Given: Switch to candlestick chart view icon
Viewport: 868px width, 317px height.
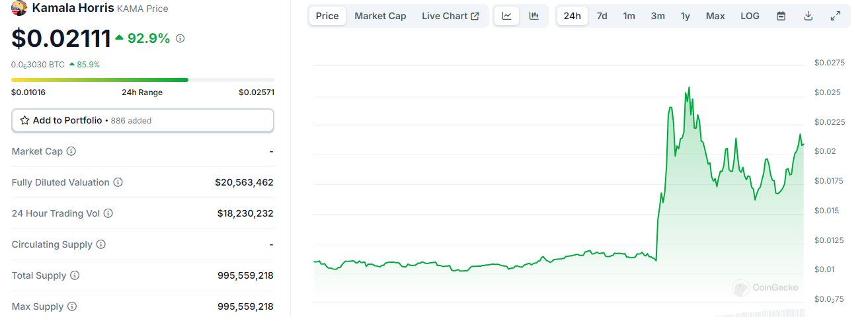Looking at the screenshot, I should pos(534,16).
